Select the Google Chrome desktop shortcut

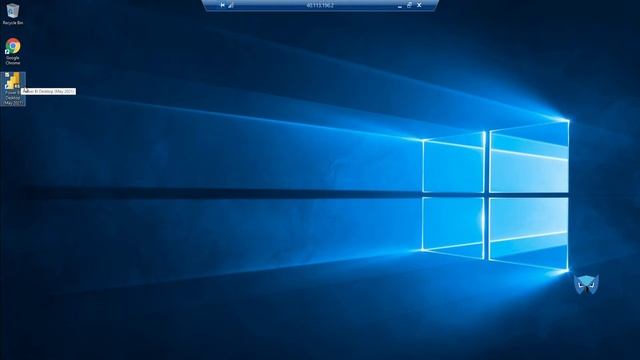13,51
